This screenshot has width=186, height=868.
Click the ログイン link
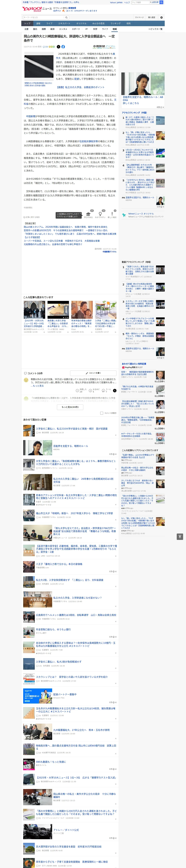coord(57,11)
